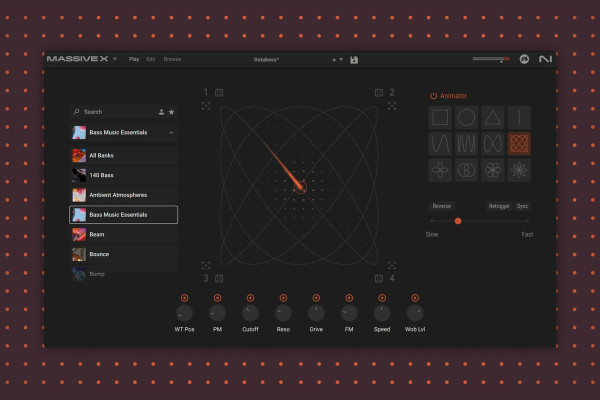
Task: Click the capture bracket icon under corner 1
Action: [206, 106]
